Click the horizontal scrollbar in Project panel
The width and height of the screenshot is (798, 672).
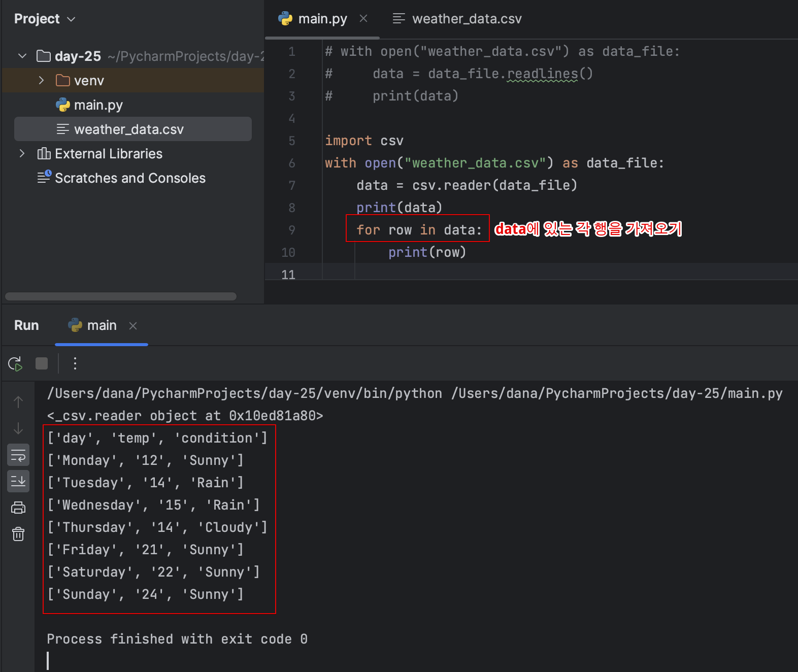pyautogui.click(x=121, y=296)
